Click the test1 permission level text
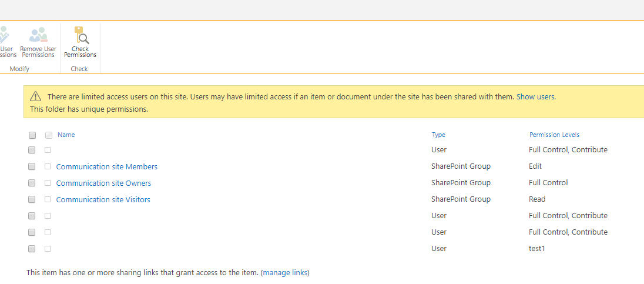 tap(537, 248)
